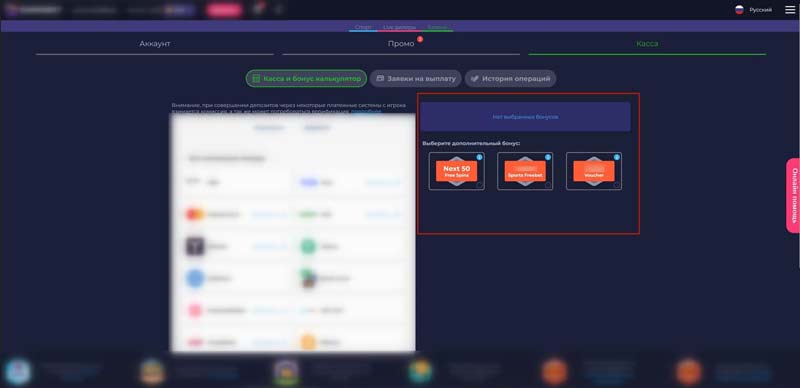Click info icon on Sports Freebet card
Viewport: 800px width, 388px height.
point(548,157)
